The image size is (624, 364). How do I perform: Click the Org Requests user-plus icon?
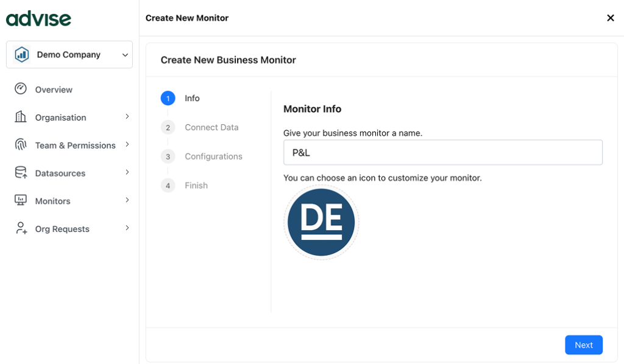21,228
